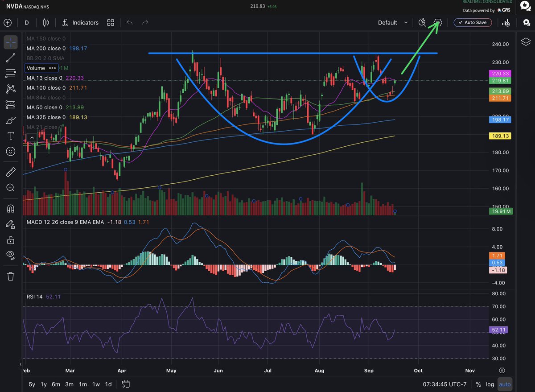Open go to date calendar icon

pos(126,384)
